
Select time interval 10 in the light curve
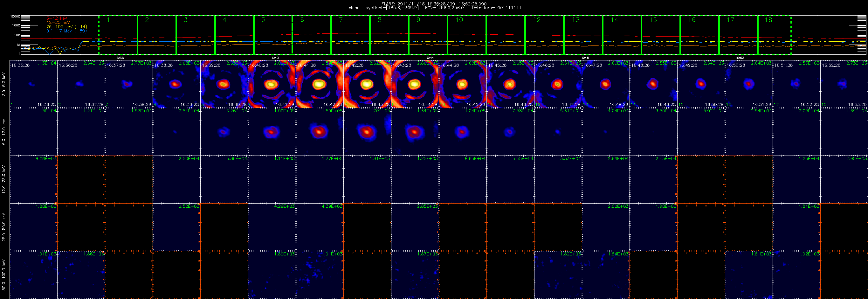[x=467, y=35]
